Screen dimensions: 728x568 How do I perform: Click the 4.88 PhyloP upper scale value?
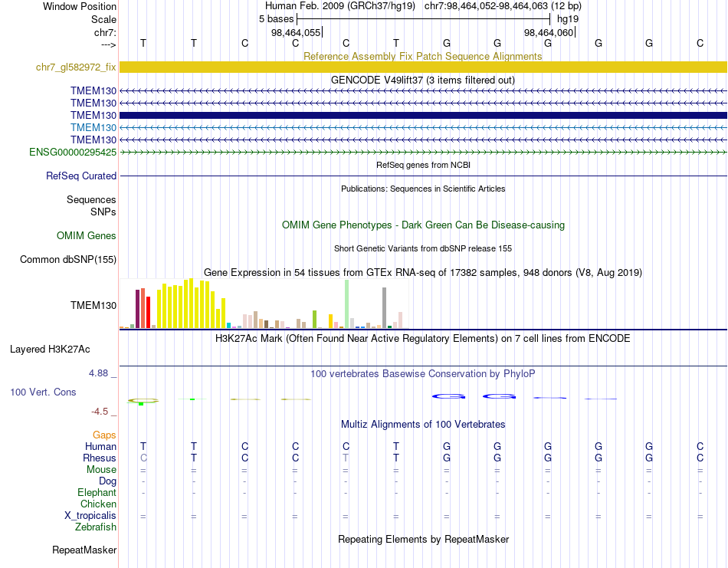click(x=98, y=373)
